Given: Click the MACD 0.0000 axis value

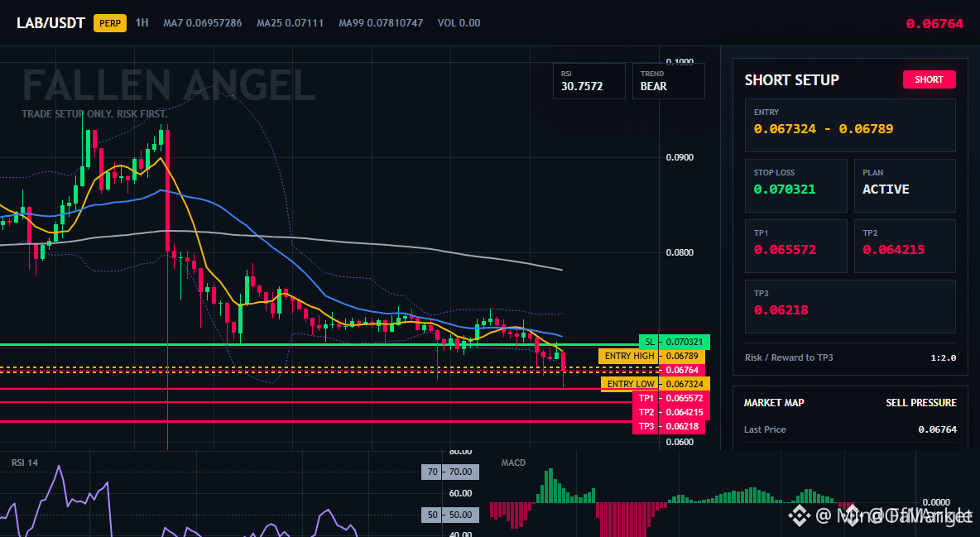Looking at the screenshot, I should pos(936,502).
